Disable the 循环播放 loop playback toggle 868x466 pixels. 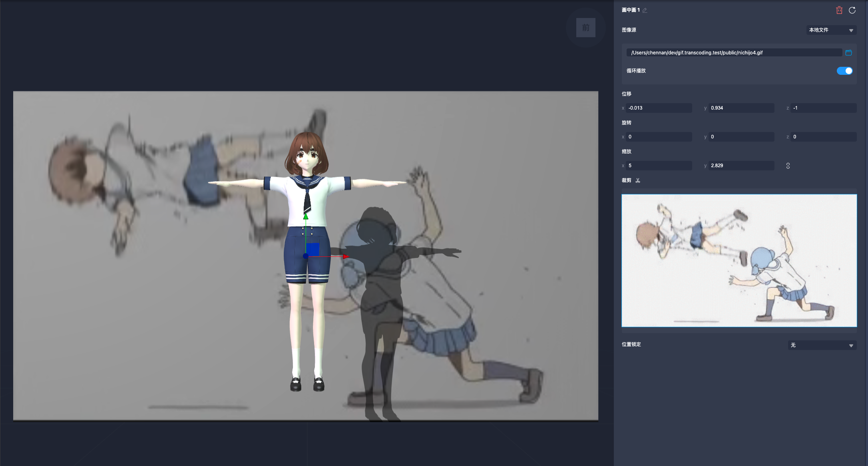(844, 70)
